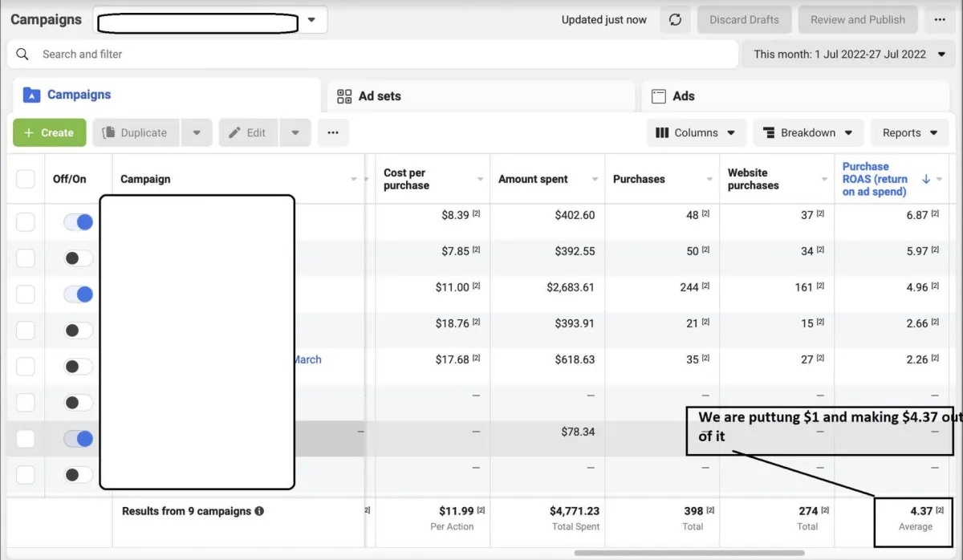
Task: Click the 398 total purchases value
Action: 693,511
